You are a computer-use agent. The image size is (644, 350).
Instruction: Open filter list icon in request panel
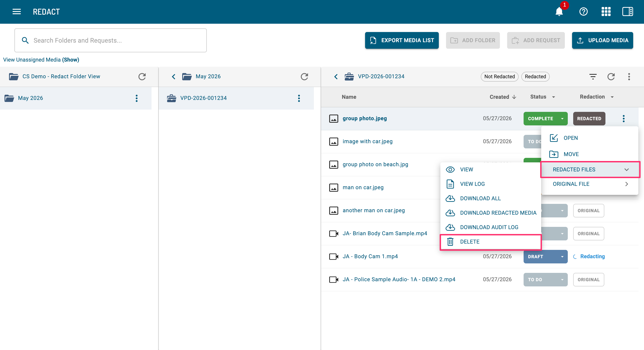point(593,76)
